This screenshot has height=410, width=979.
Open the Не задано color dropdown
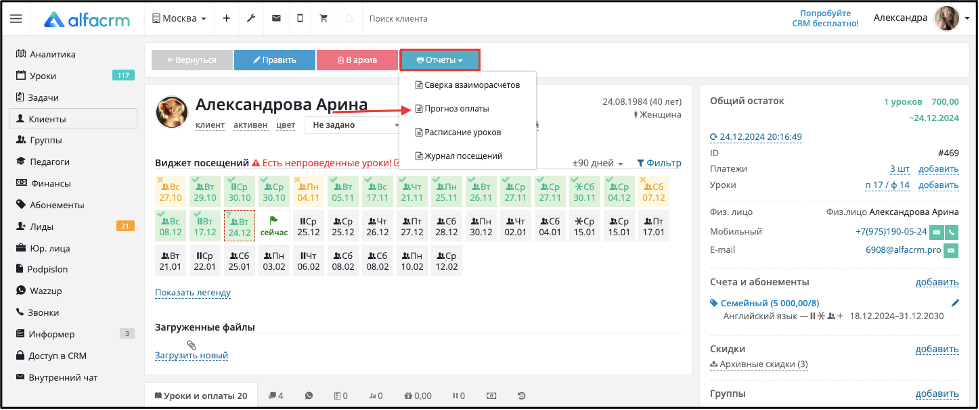tap(355, 125)
